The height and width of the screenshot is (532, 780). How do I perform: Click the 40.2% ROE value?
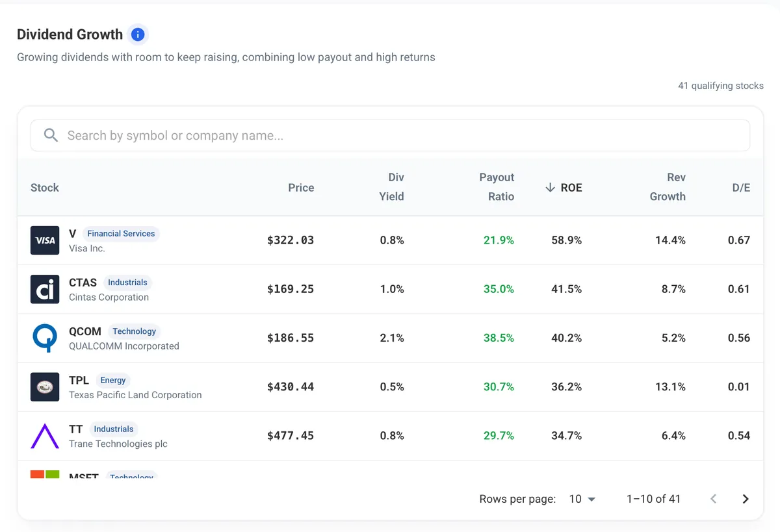566,338
